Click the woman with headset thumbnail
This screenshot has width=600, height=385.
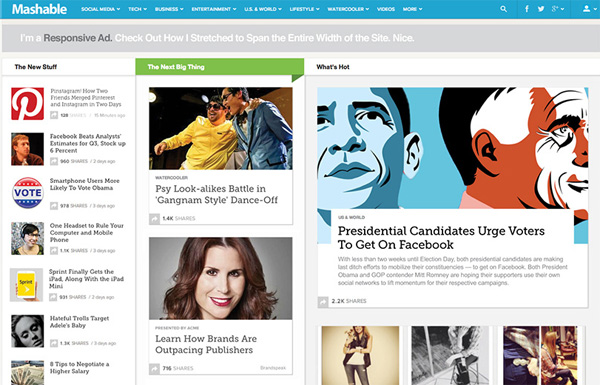coord(28,238)
